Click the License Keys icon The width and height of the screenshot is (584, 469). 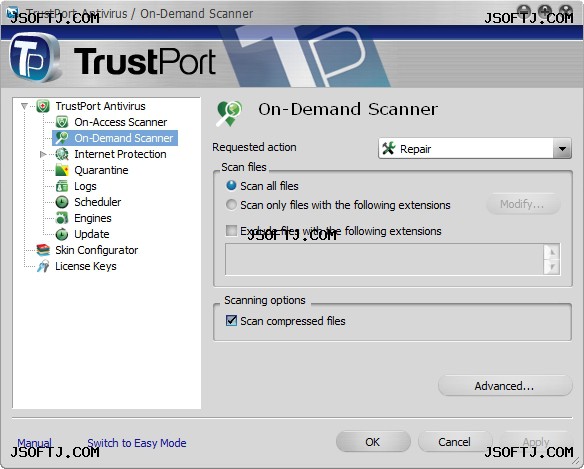(43, 266)
